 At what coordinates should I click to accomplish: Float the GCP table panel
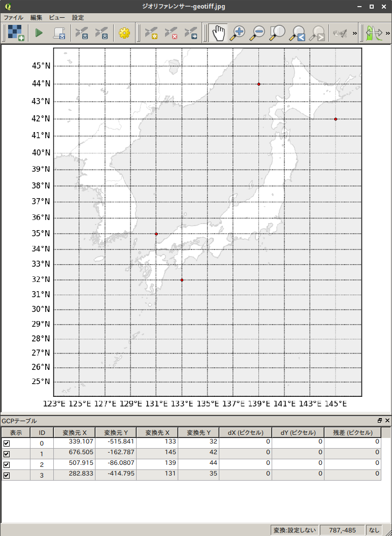pyautogui.click(x=380, y=421)
